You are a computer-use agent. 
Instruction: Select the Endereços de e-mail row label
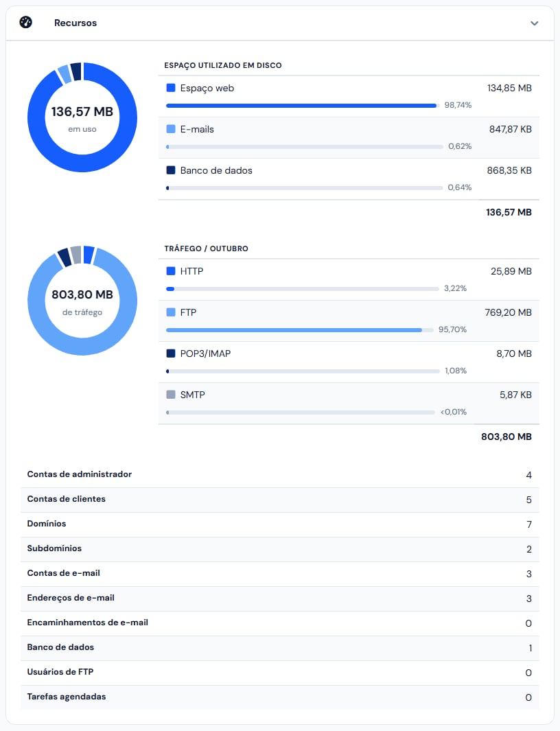click(71, 598)
